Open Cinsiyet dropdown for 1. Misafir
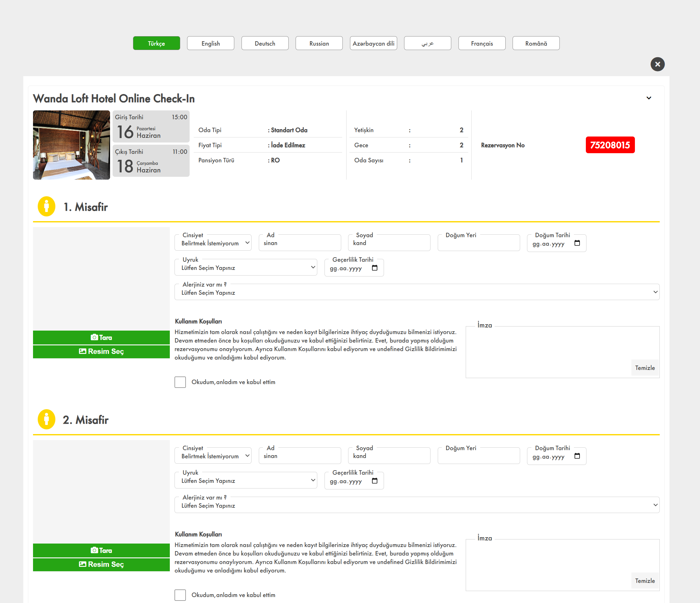700x603 pixels. (x=213, y=243)
